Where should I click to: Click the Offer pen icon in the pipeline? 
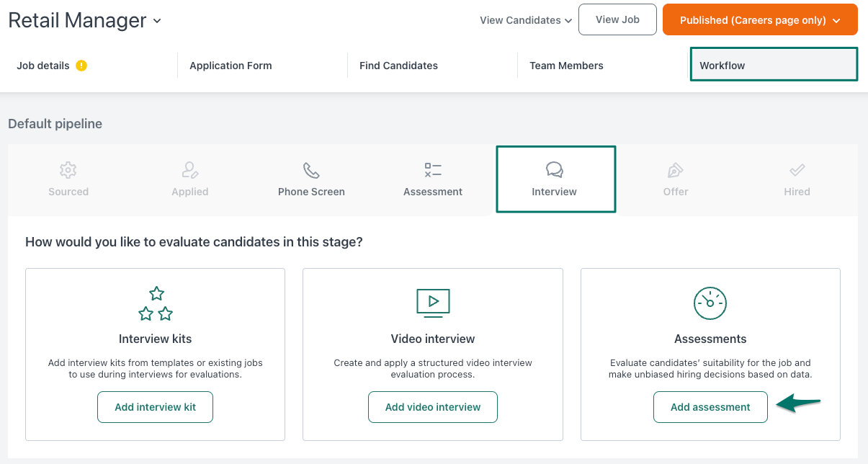[675, 170]
